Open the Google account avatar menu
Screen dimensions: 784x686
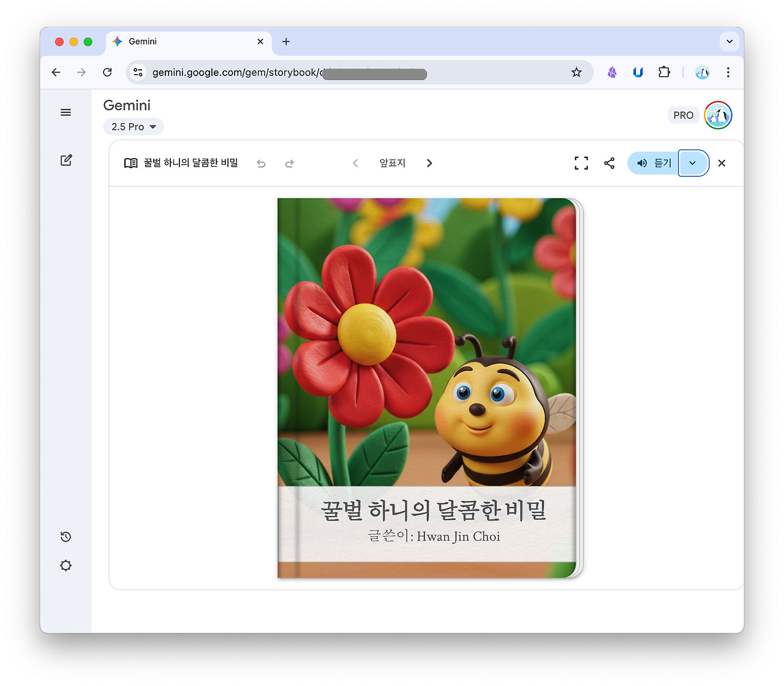click(x=718, y=115)
